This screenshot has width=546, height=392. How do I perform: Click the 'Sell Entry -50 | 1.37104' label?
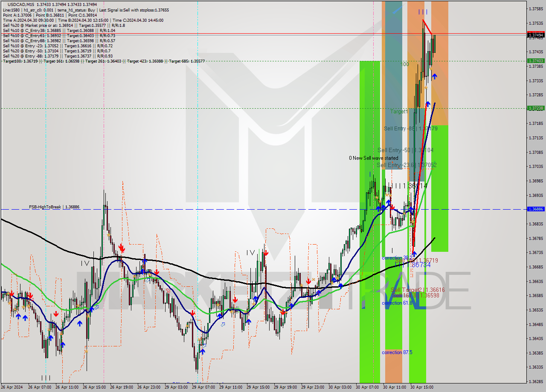pos(405,150)
